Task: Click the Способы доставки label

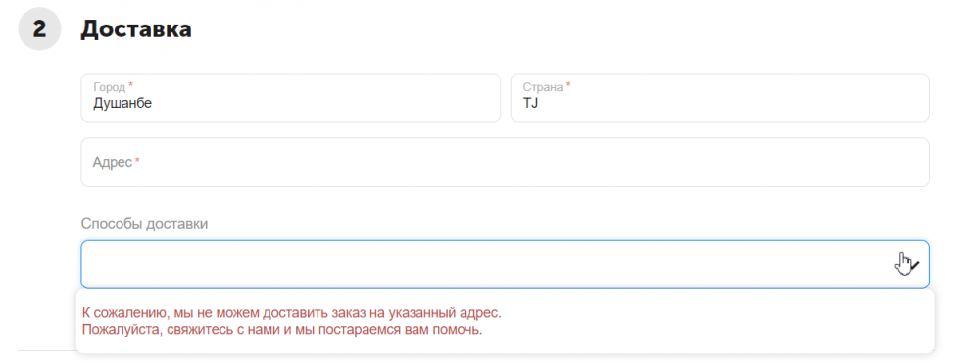Action: coord(144,224)
